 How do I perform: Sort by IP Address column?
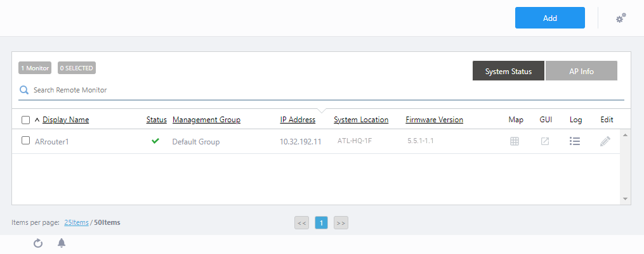pos(298,120)
